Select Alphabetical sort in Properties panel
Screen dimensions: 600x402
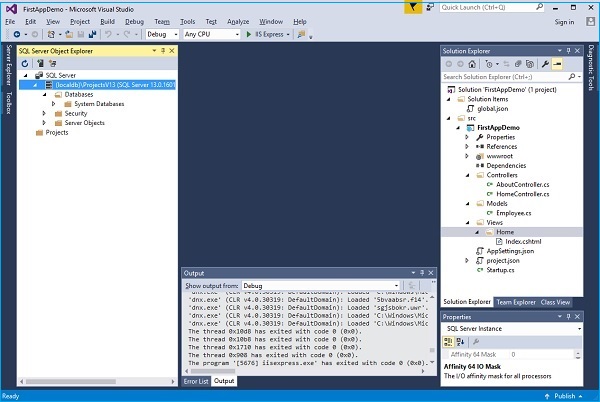pyautogui.click(x=460, y=342)
